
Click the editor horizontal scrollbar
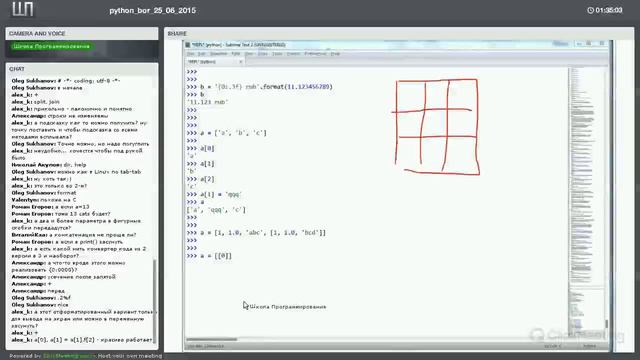211,339
